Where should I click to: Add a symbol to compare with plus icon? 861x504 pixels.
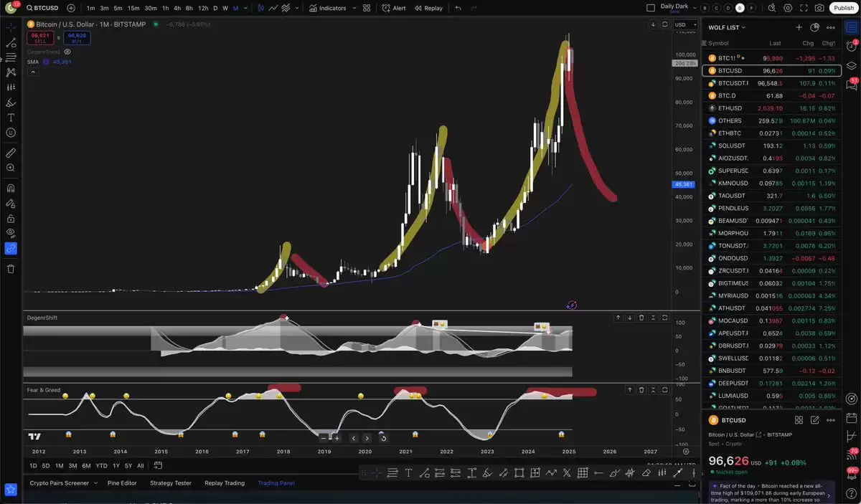[x=71, y=8]
